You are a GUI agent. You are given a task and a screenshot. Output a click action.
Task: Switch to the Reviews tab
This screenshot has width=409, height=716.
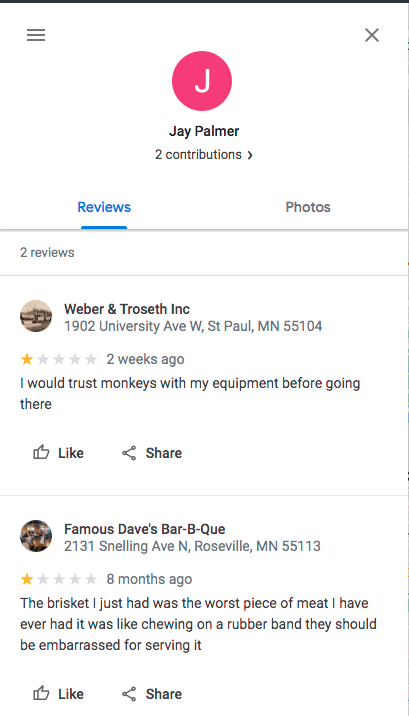point(104,207)
